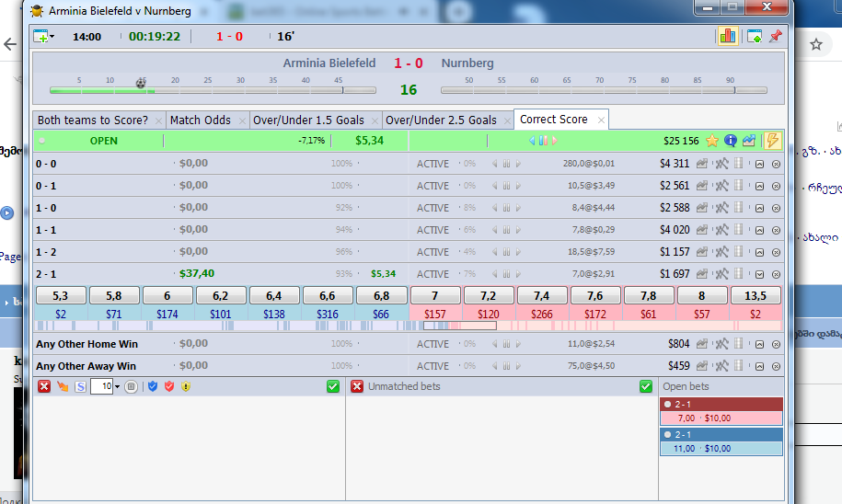Collapse the expanded 2 - 1 selection row
The height and width of the screenshot is (504, 842).
click(759, 274)
